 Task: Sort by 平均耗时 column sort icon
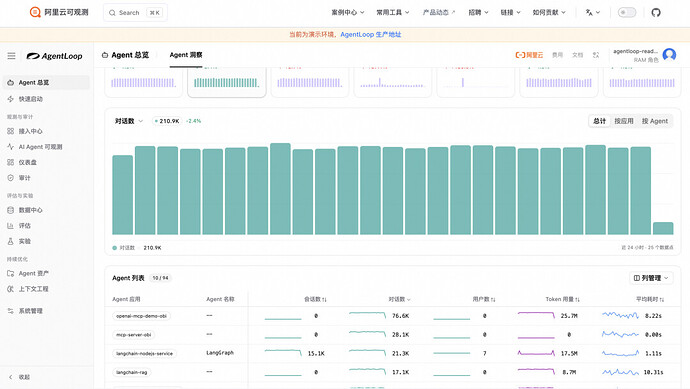pyautogui.click(x=661, y=299)
